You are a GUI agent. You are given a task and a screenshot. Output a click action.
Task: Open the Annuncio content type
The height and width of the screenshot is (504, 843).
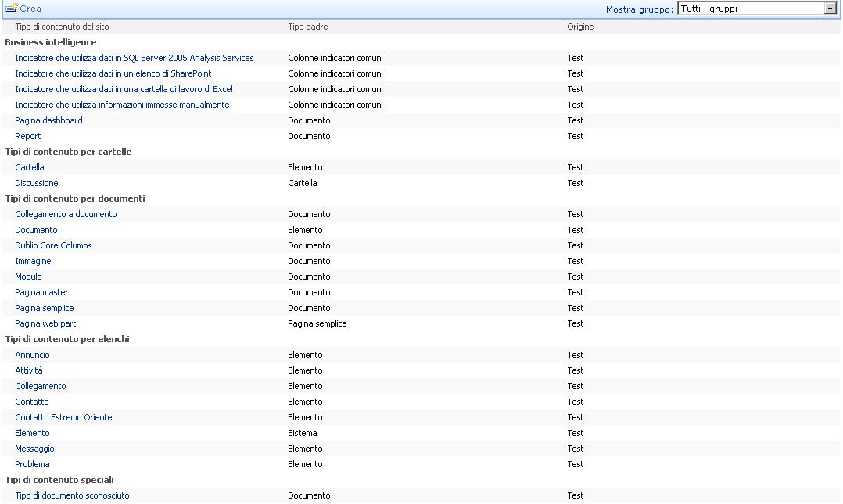click(x=32, y=355)
